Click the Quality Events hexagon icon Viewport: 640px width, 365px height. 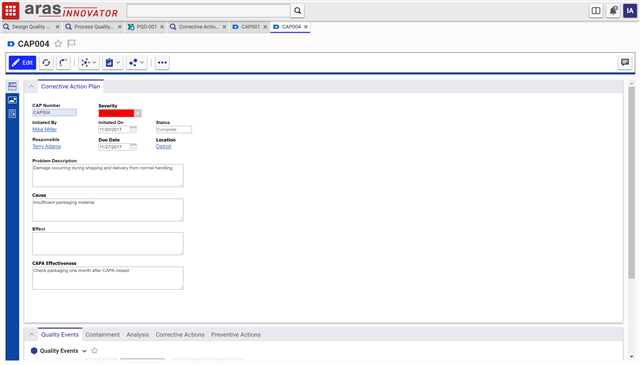pos(34,350)
